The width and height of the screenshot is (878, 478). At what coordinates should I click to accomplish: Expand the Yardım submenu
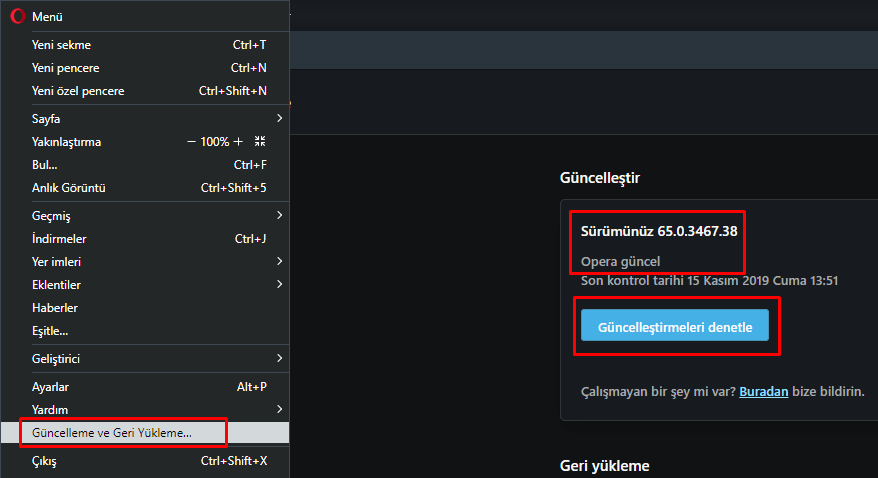pos(145,410)
